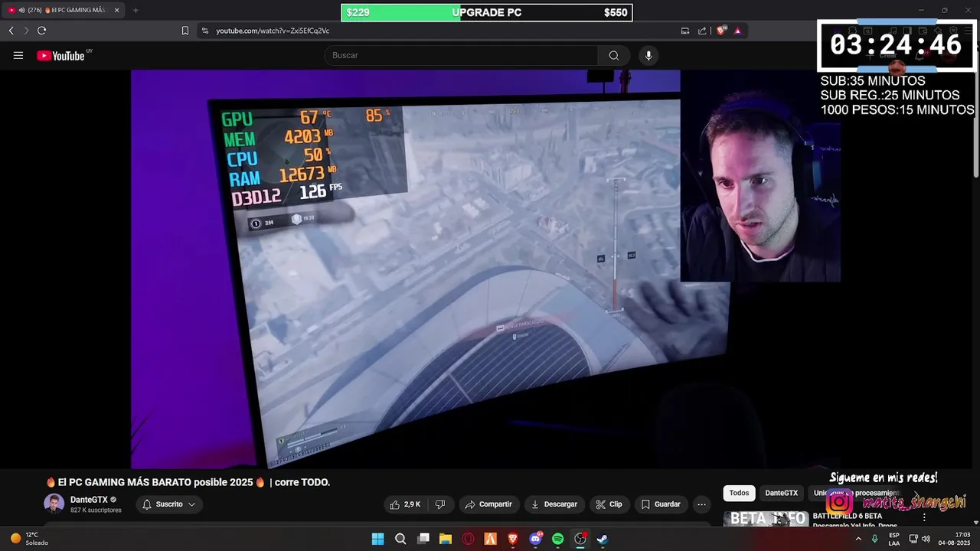Activate voice search microphone
980x551 pixels.
point(648,55)
